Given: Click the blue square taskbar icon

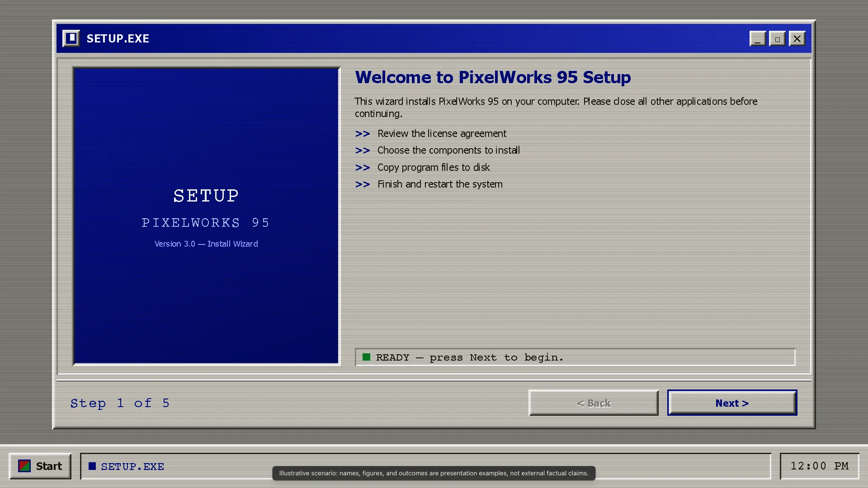Looking at the screenshot, I should pyautogui.click(x=92, y=466).
